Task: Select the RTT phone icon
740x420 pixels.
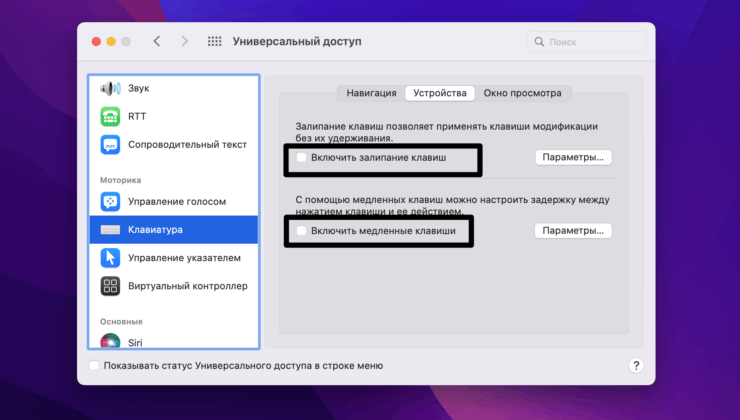Action: pos(110,116)
